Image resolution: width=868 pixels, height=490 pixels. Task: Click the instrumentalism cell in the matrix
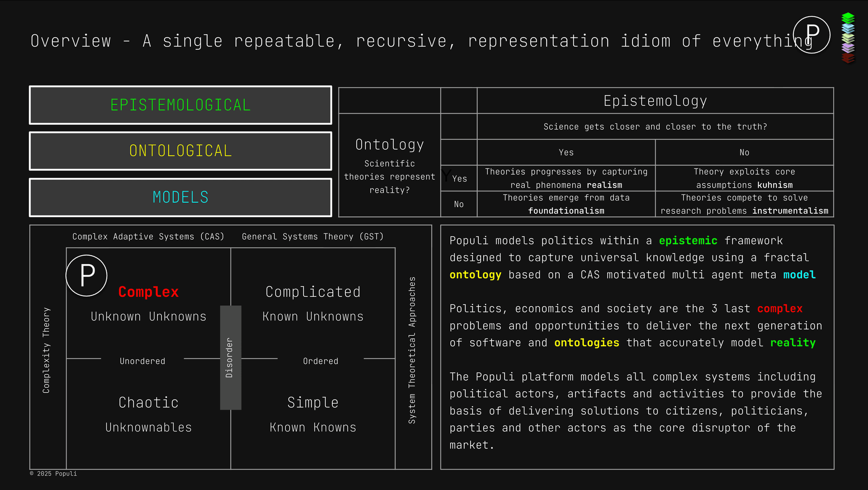point(744,204)
